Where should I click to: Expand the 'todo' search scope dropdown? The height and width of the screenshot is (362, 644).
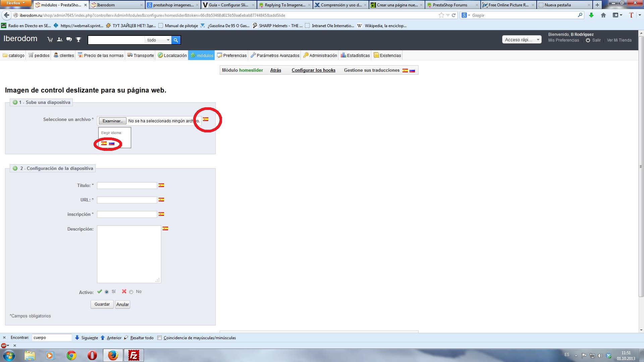pyautogui.click(x=158, y=40)
